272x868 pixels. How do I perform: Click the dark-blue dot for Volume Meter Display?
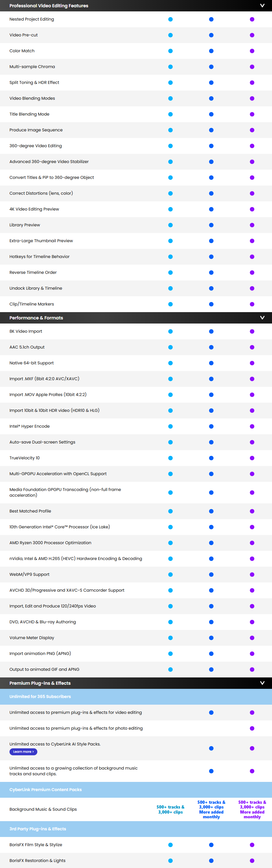211,638
